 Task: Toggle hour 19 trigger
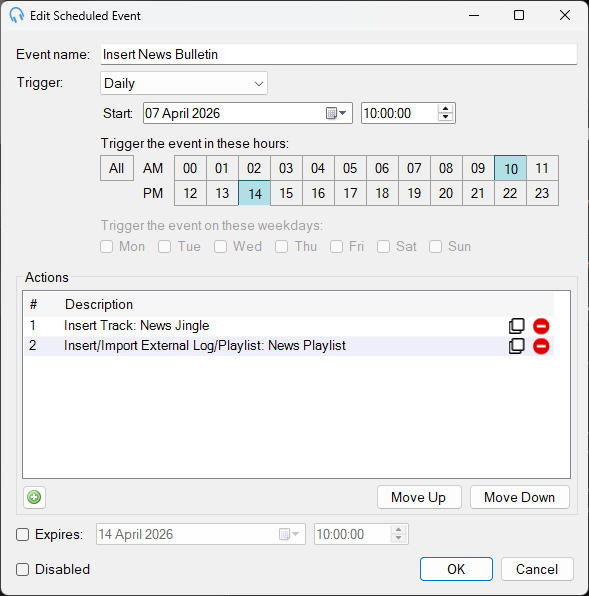414,193
